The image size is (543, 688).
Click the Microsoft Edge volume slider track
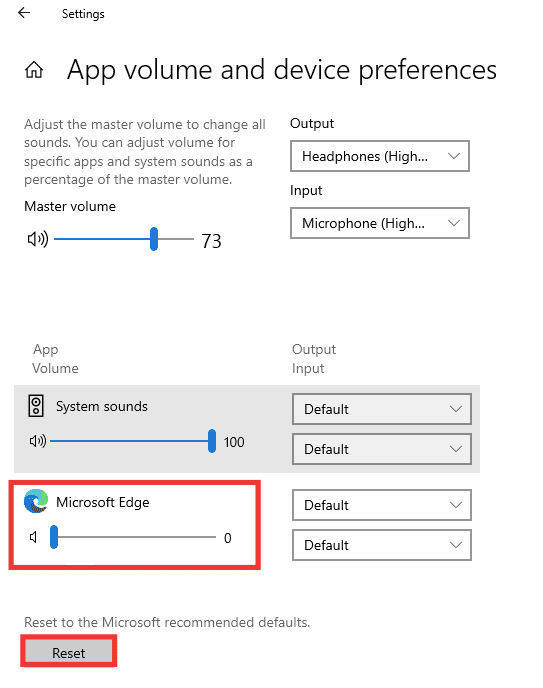pos(133,537)
